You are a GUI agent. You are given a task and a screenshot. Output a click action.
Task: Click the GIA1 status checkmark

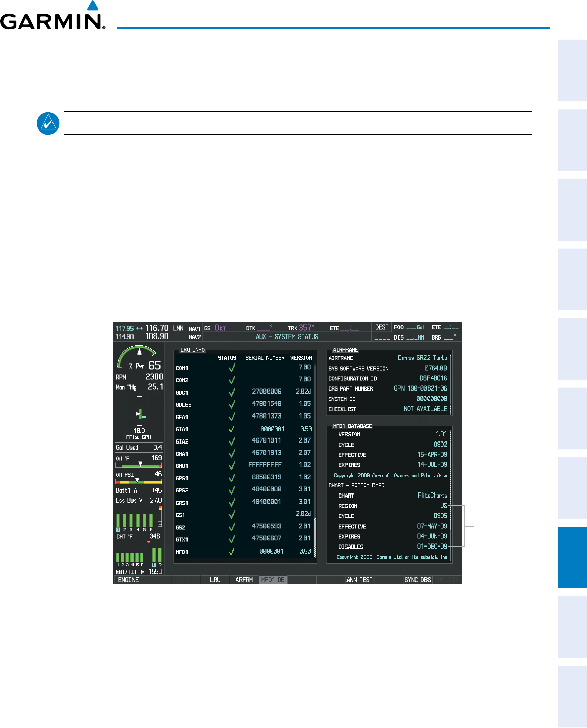[x=232, y=429]
